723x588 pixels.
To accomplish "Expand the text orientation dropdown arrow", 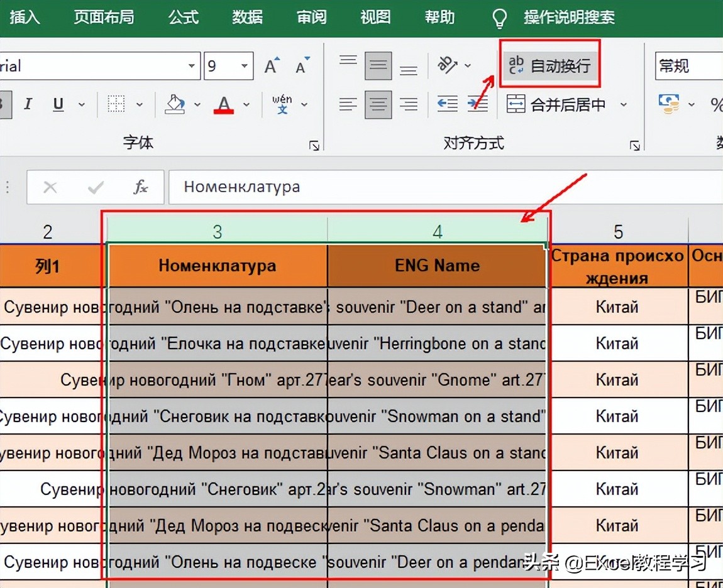I will [x=468, y=66].
